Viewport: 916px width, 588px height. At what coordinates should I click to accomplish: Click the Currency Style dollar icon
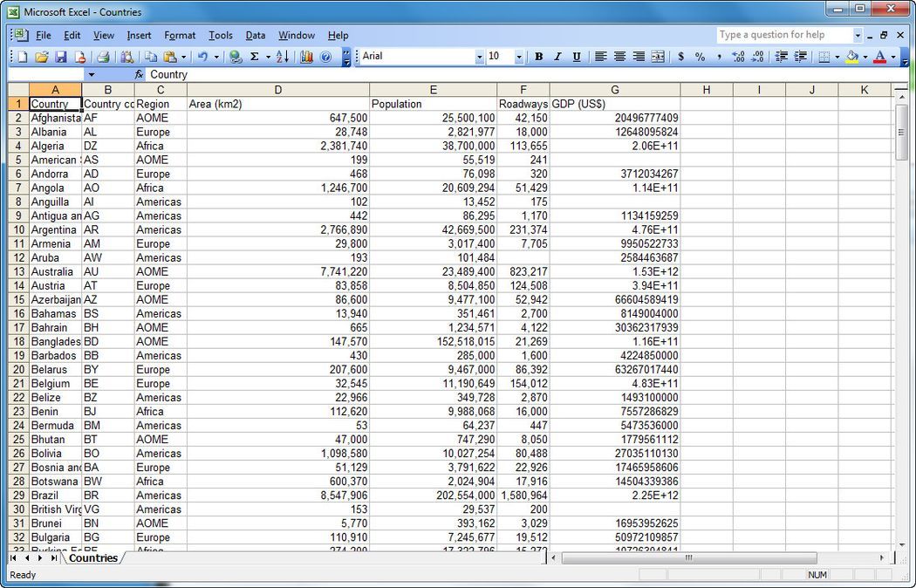click(680, 56)
